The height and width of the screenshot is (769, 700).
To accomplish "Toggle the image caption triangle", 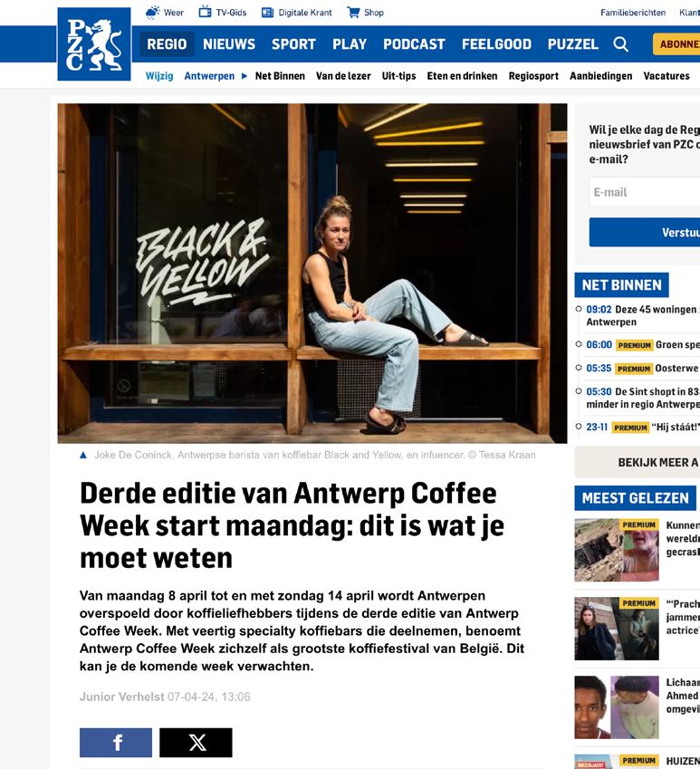I will [83, 455].
